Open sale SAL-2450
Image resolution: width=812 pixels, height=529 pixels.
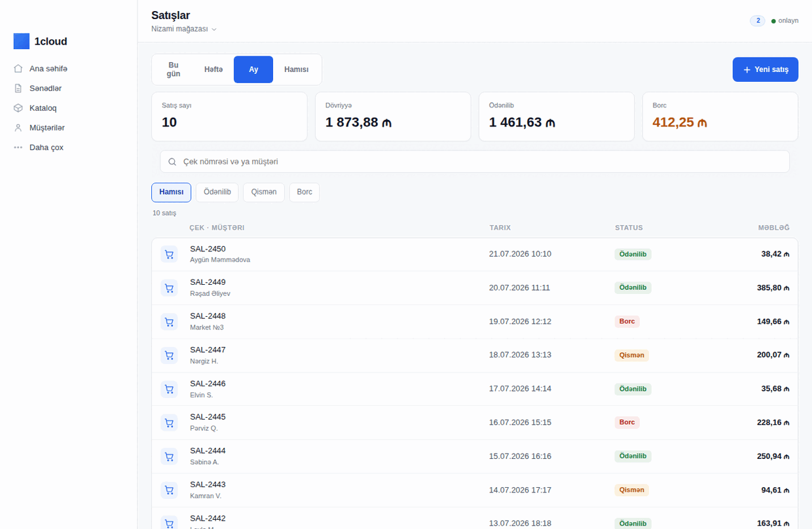475,254
